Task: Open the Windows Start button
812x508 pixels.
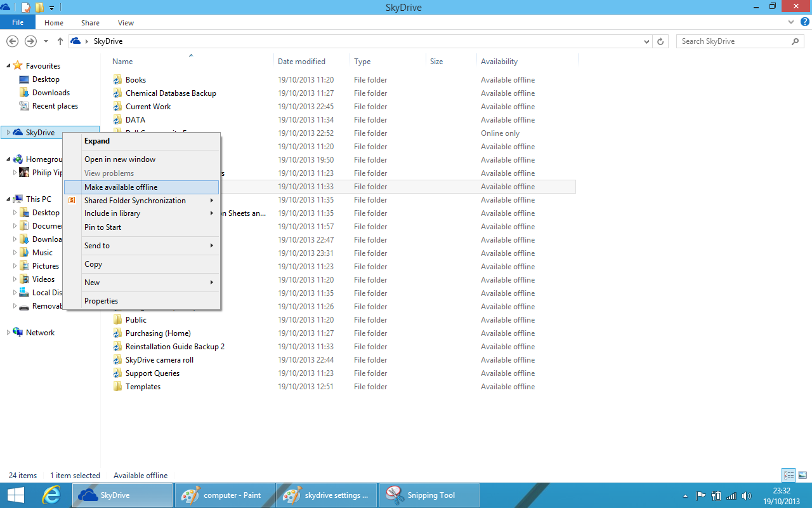Action: pyautogui.click(x=16, y=495)
